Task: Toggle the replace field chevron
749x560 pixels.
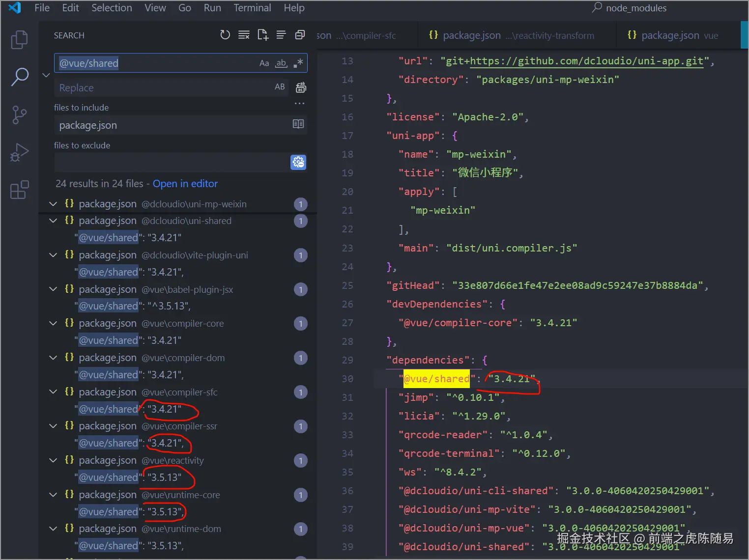Action: (x=46, y=75)
